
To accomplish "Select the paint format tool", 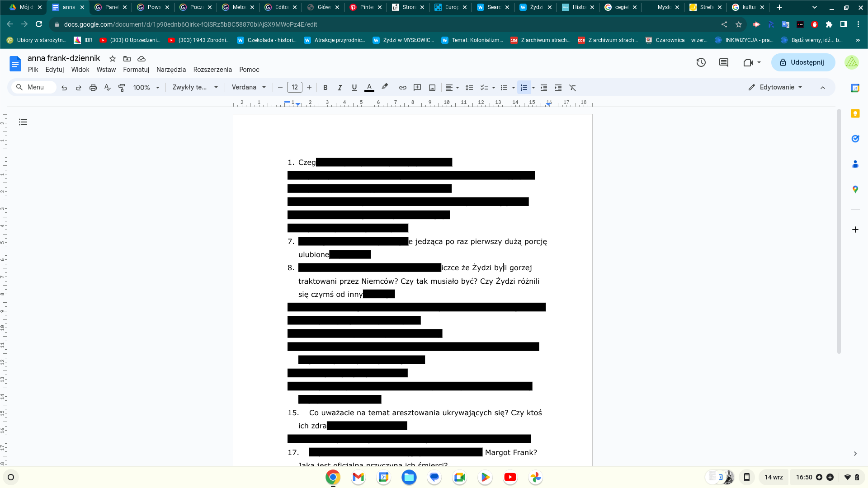I will tap(122, 88).
